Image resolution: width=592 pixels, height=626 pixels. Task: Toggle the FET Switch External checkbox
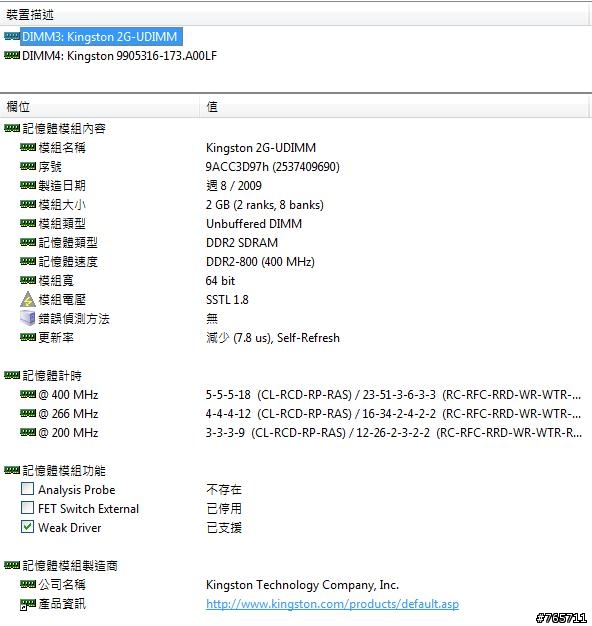[x=27, y=508]
